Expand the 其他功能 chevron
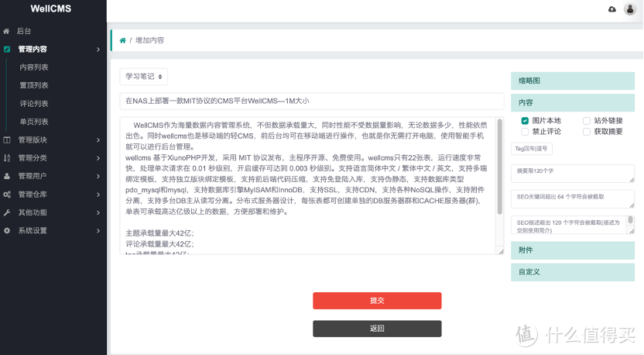Viewport: 644px width, 355px height. [98, 212]
